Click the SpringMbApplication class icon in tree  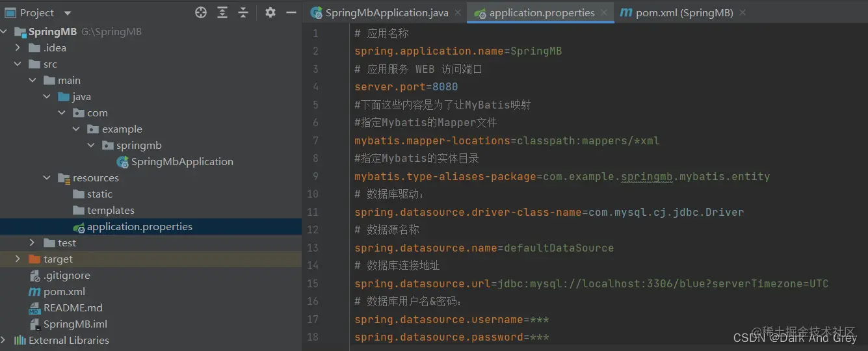point(122,162)
